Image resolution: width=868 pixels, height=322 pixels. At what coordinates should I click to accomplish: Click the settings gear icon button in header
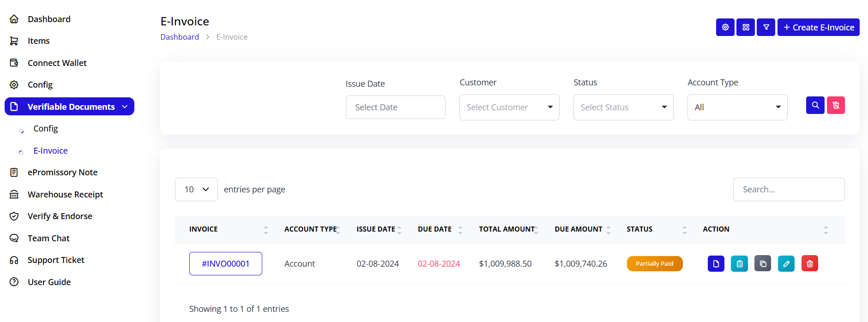click(725, 27)
